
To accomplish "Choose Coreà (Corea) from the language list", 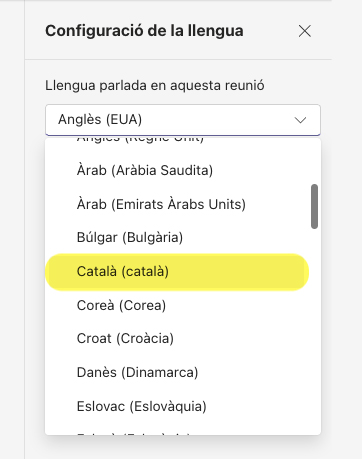I will [x=183, y=305].
